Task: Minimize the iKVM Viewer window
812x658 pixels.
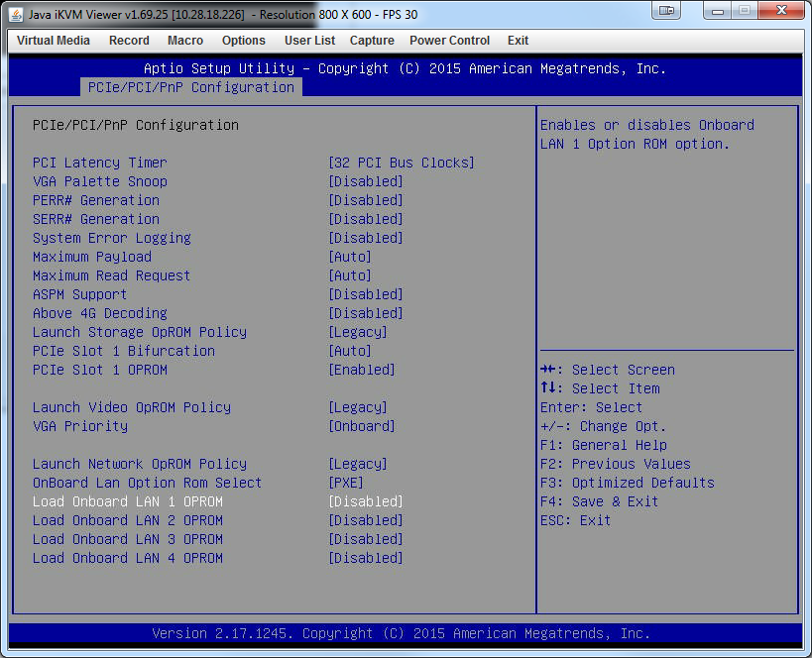Action: click(x=716, y=11)
